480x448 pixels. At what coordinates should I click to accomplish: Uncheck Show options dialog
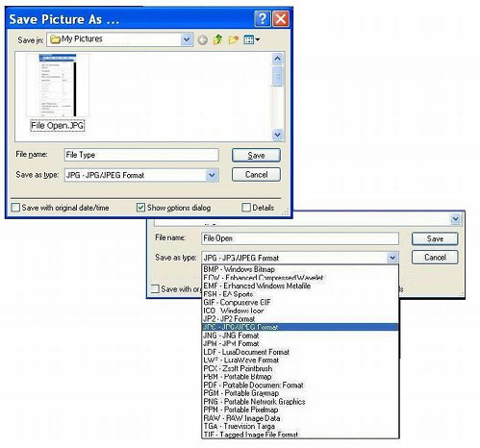pyautogui.click(x=140, y=208)
